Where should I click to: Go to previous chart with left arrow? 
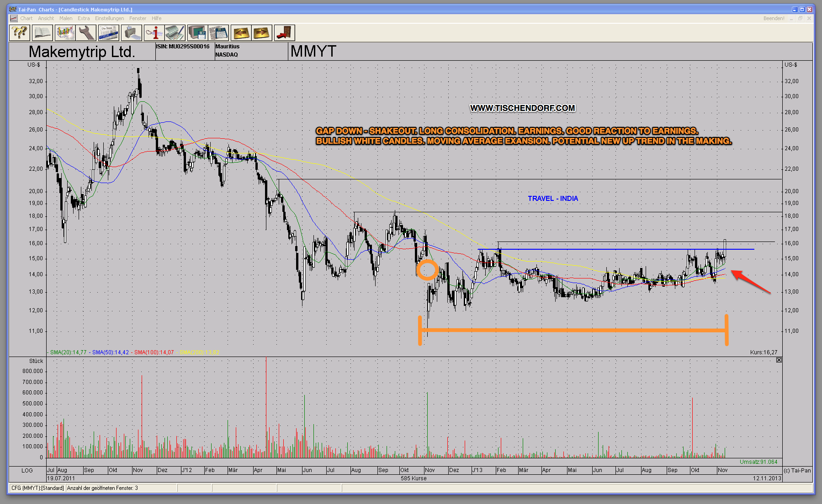pos(241,33)
